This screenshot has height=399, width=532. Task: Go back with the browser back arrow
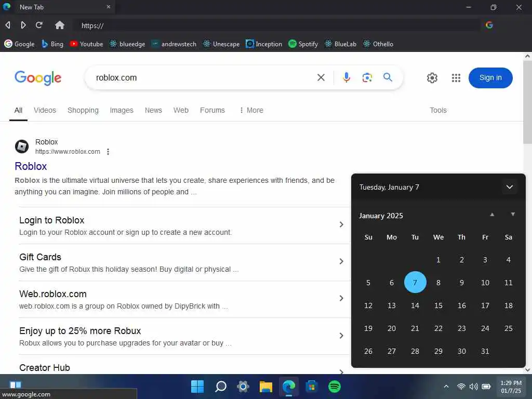pyautogui.click(x=7, y=25)
